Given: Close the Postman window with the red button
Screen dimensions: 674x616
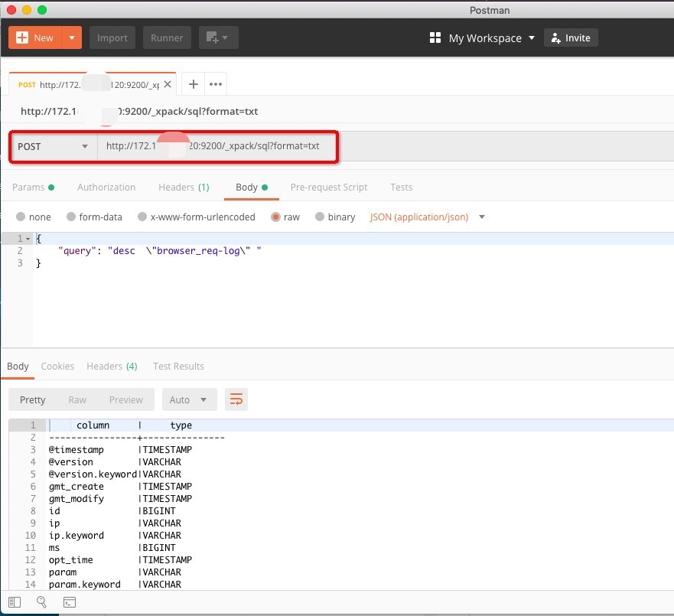Looking at the screenshot, I should pos(11,10).
